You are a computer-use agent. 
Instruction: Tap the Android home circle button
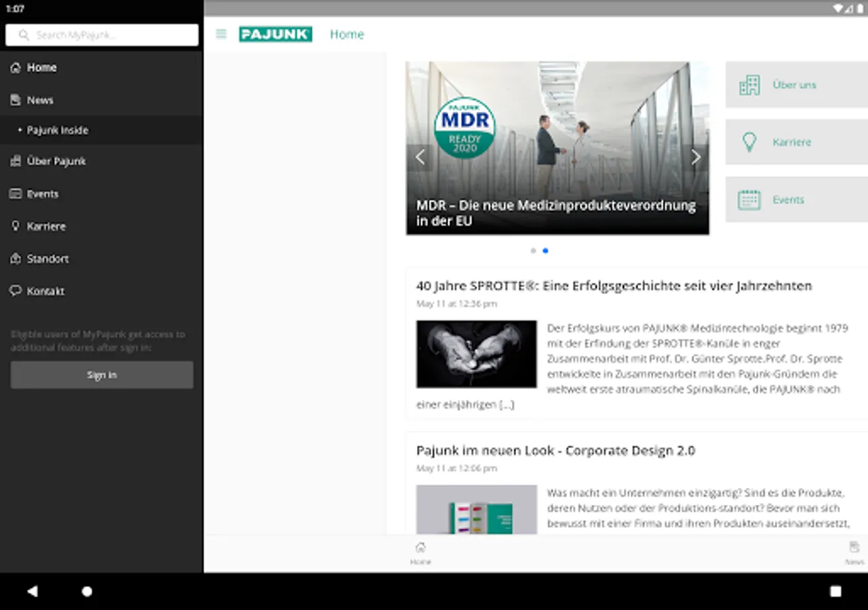[x=87, y=591]
